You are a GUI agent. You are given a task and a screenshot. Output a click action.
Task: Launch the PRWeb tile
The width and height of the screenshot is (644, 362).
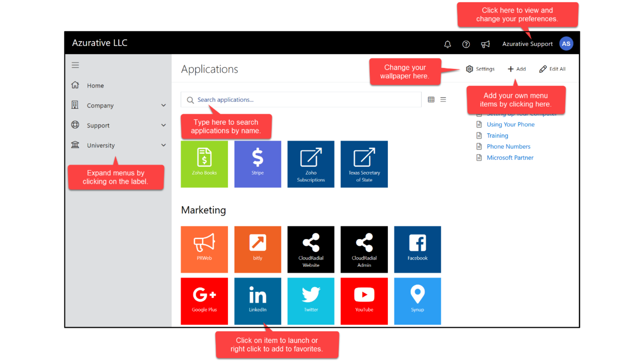(x=204, y=249)
